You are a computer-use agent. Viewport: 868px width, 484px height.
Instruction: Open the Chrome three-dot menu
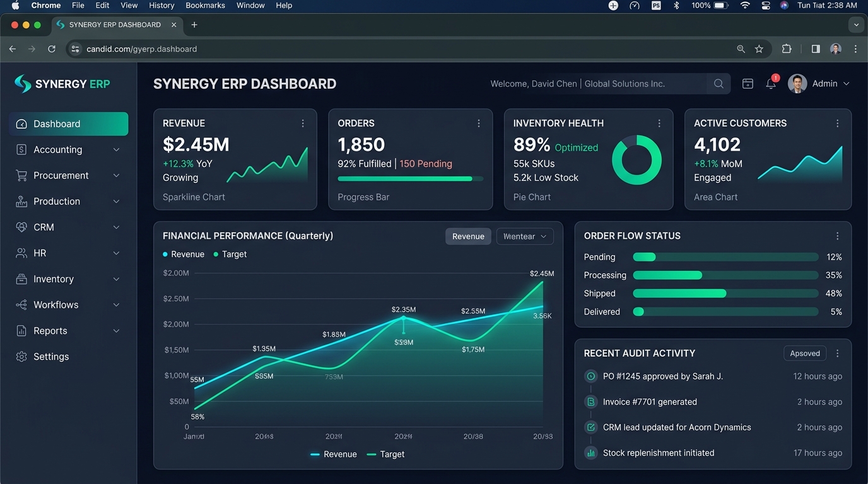point(855,49)
